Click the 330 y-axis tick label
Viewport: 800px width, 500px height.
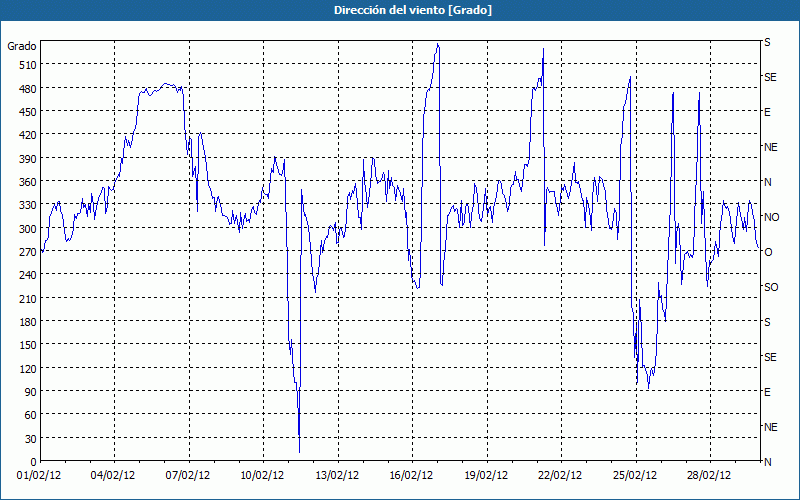coord(27,205)
